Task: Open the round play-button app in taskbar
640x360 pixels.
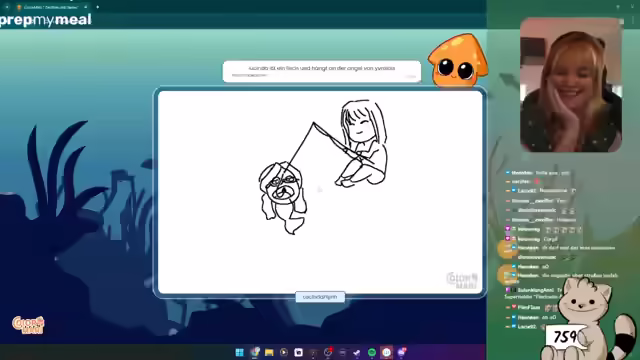Action: click(284, 352)
